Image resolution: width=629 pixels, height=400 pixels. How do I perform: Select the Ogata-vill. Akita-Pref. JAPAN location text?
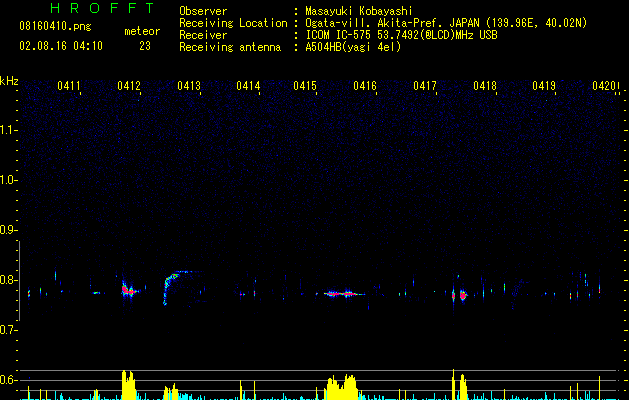pyautogui.click(x=446, y=23)
